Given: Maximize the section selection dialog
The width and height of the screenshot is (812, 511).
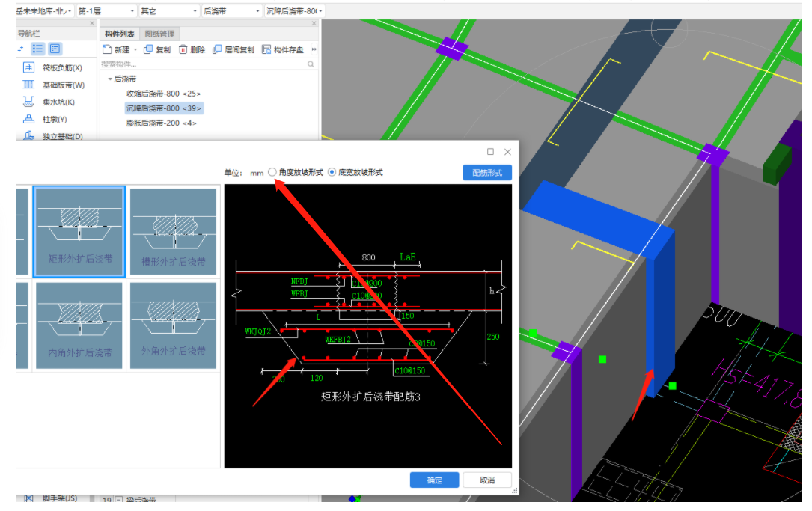Looking at the screenshot, I should [x=490, y=151].
